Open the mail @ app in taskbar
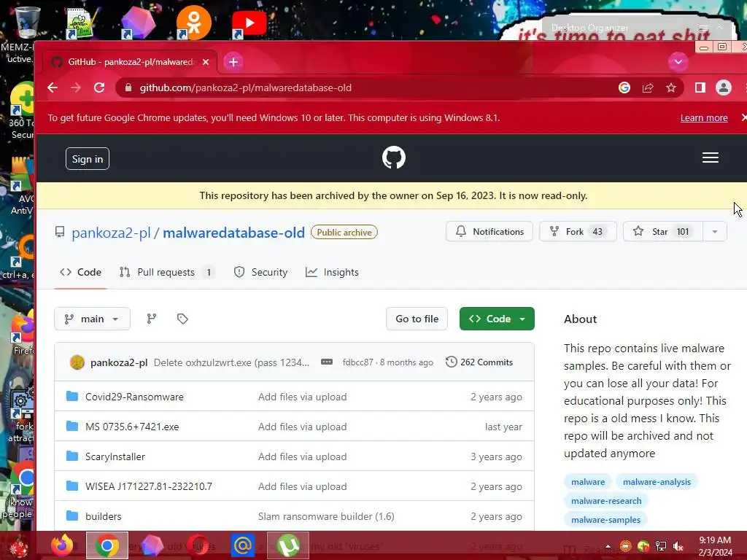Viewport: 747px width, 560px height. coord(242,545)
